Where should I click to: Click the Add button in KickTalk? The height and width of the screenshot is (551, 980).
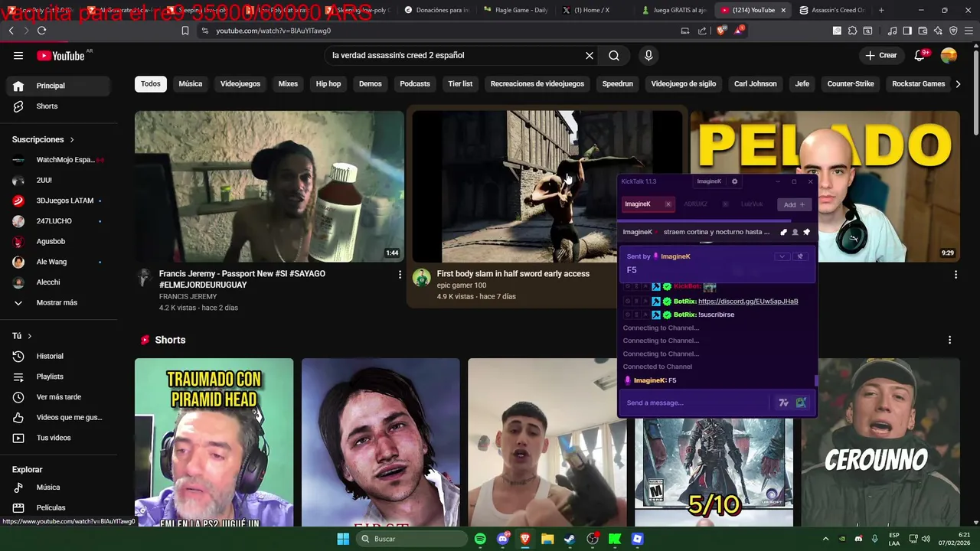[x=794, y=204]
